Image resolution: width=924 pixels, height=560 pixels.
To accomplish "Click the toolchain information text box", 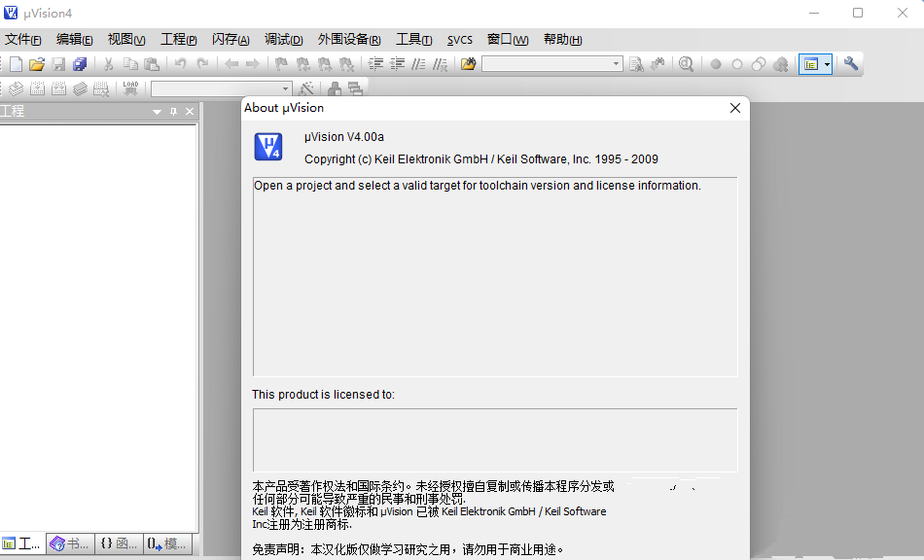I will tap(495, 277).
